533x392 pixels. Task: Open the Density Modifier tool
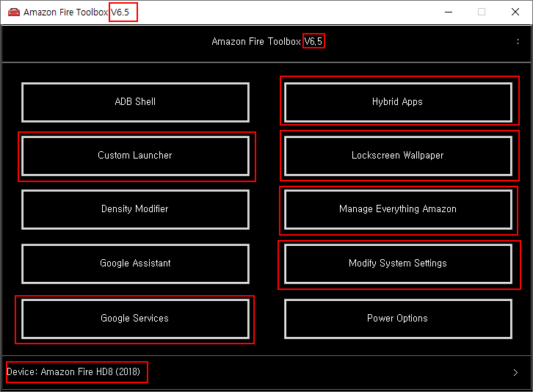point(135,209)
